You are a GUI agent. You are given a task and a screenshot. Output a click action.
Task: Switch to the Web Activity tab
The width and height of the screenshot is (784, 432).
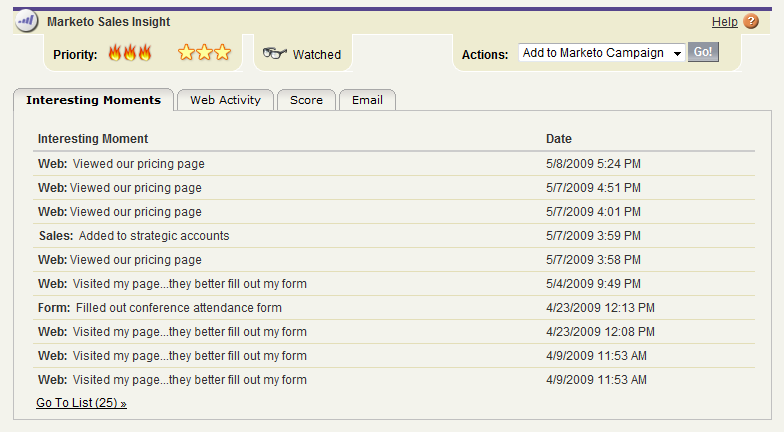225,100
